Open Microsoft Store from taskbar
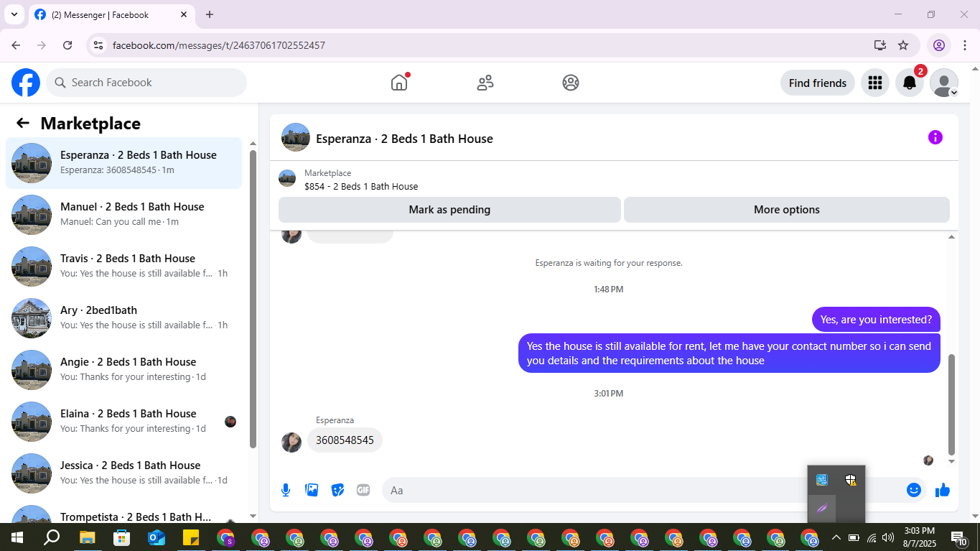Image resolution: width=980 pixels, height=551 pixels. pos(121,537)
